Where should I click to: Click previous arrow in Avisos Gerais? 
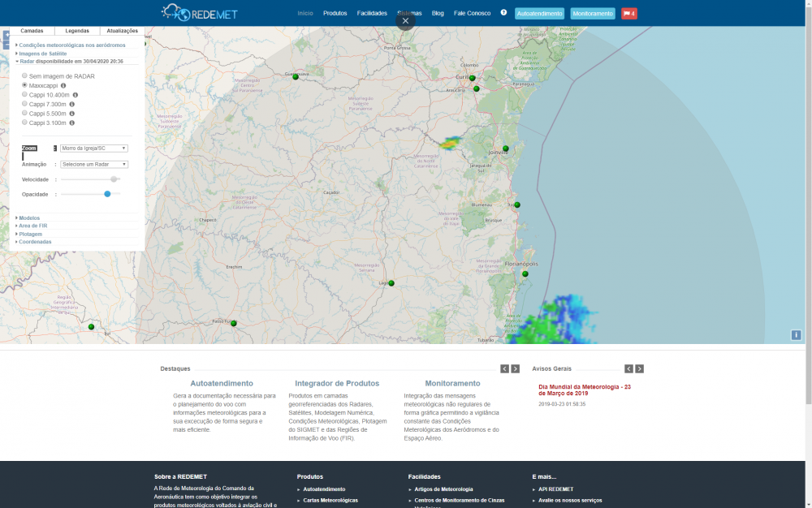pyautogui.click(x=628, y=368)
